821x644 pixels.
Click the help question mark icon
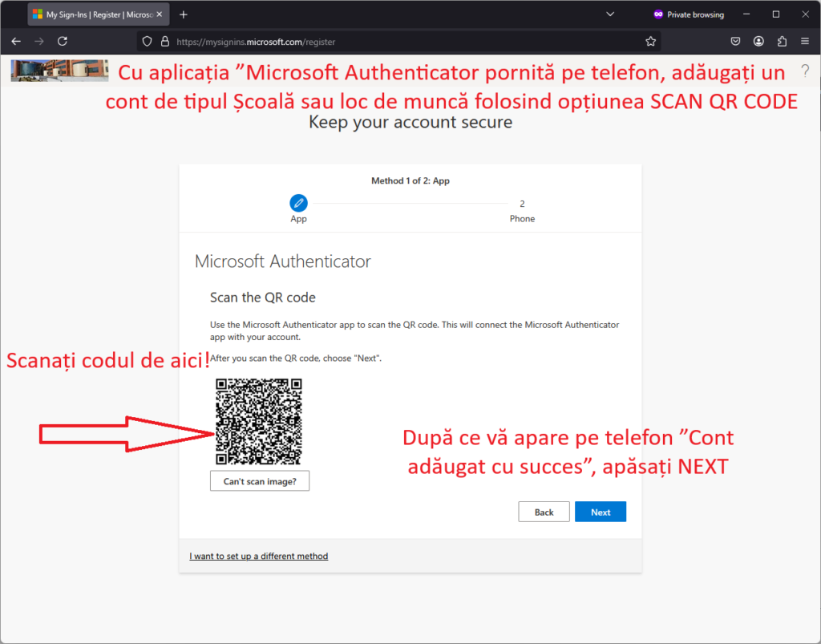coord(805,71)
